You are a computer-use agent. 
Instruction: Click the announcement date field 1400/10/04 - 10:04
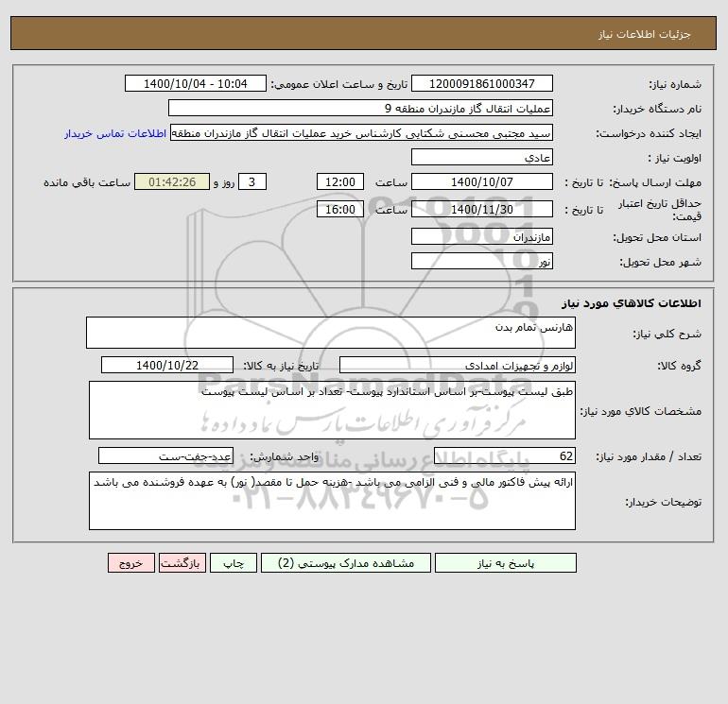pos(196,83)
